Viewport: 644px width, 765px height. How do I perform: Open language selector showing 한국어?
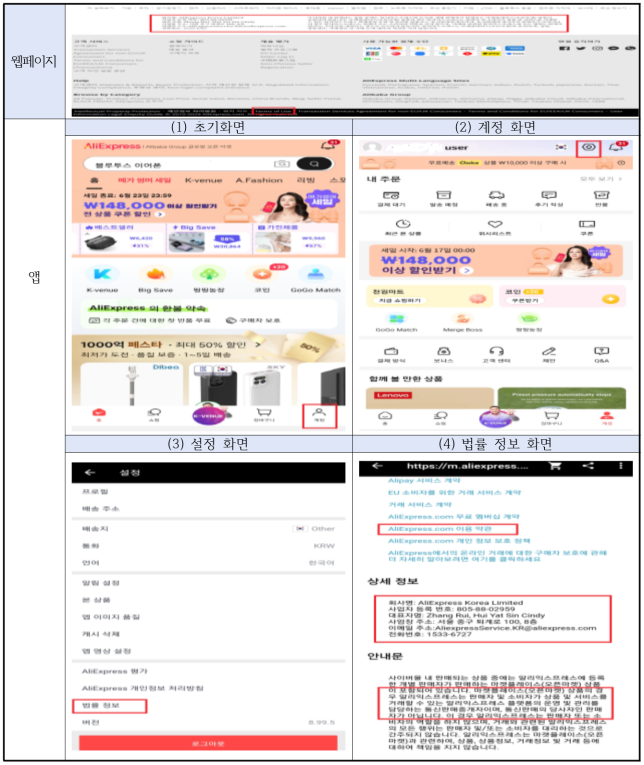click(208, 563)
